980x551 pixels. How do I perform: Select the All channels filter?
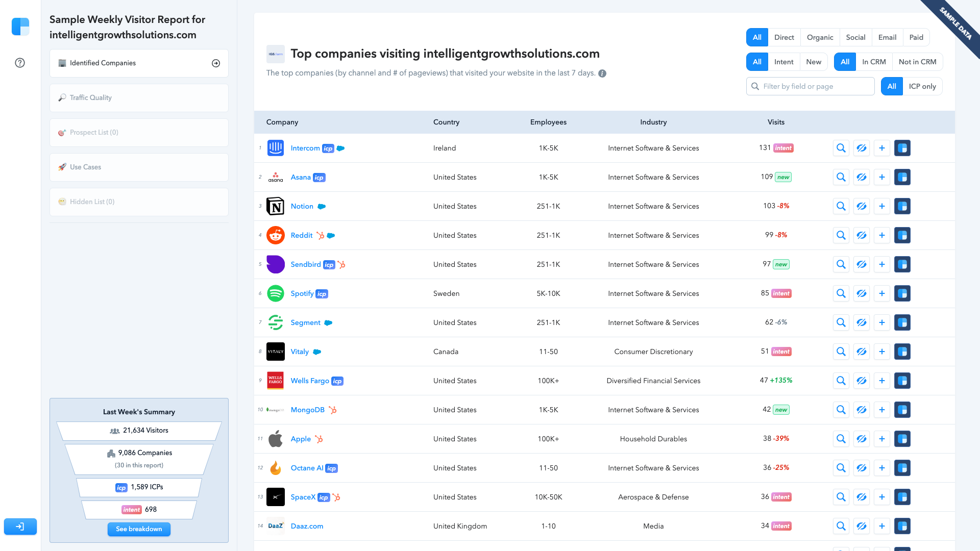(x=757, y=37)
